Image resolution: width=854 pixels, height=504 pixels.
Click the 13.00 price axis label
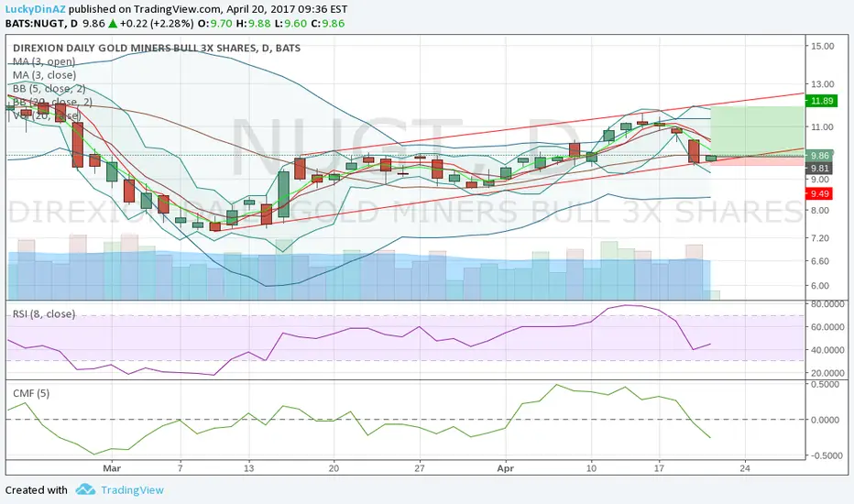pos(823,84)
